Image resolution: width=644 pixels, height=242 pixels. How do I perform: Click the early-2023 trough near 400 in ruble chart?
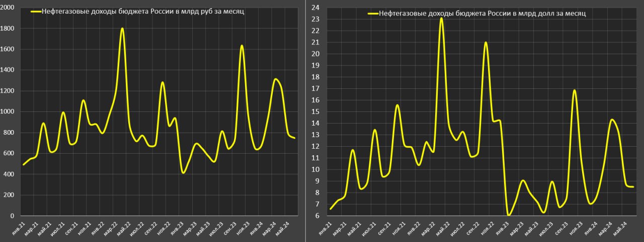183,173
